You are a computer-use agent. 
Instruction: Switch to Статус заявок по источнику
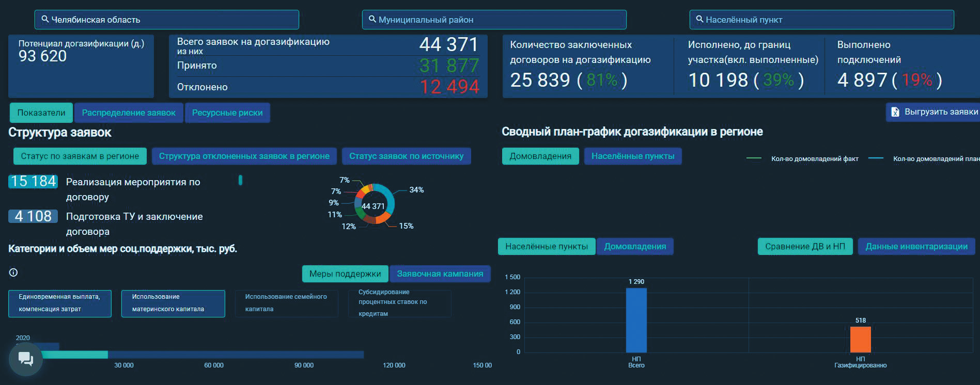[407, 156]
